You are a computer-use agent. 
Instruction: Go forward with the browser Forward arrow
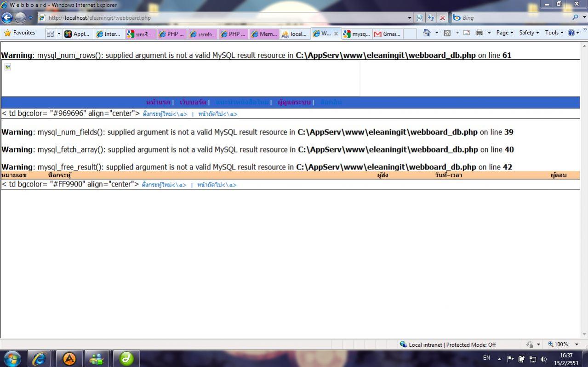click(20, 17)
